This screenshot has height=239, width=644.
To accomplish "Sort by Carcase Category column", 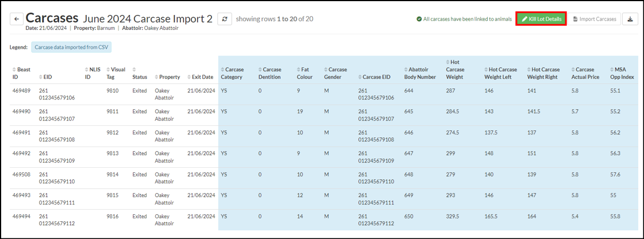I will click(x=233, y=73).
